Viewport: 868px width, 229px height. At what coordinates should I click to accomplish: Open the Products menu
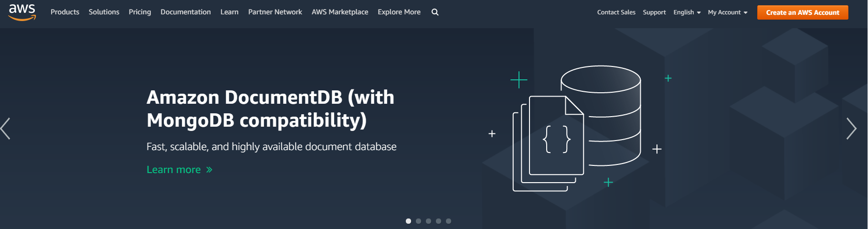65,12
